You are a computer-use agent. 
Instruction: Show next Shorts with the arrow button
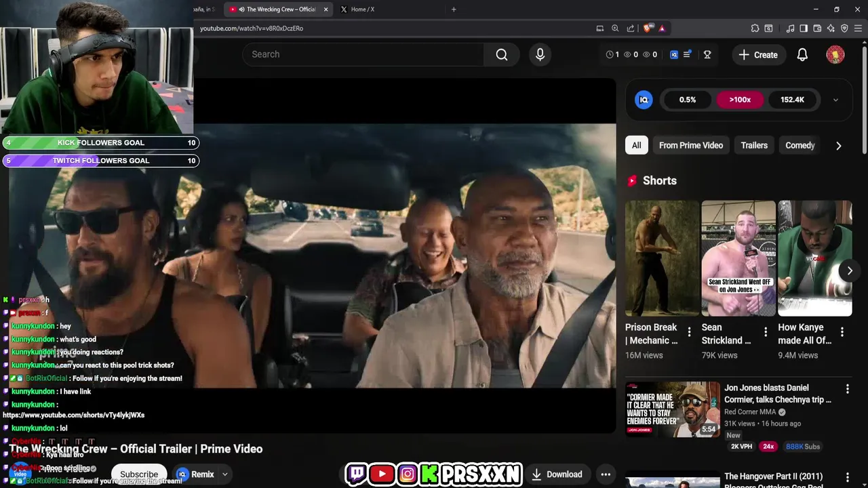click(849, 270)
